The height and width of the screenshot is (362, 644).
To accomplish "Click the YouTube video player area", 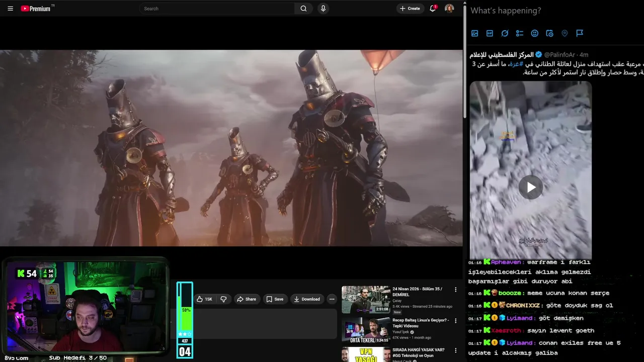I will point(231,148).
